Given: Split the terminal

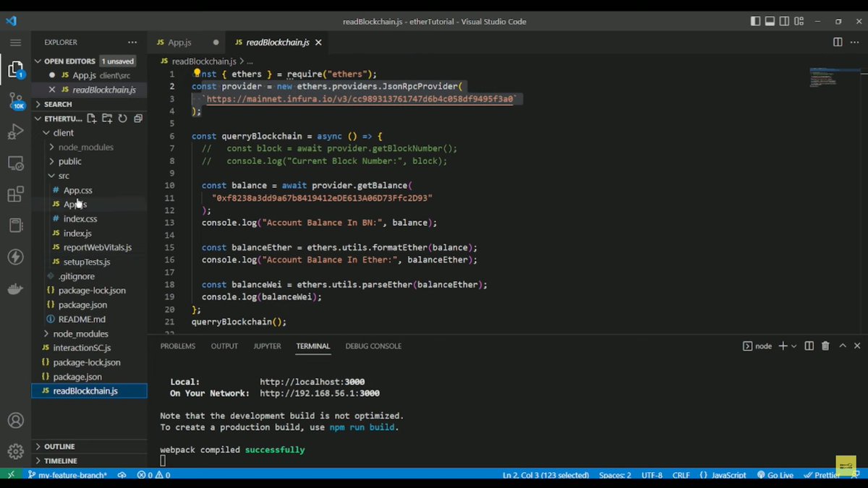Looking at the screenshot, I should click(x=809, y=346).
